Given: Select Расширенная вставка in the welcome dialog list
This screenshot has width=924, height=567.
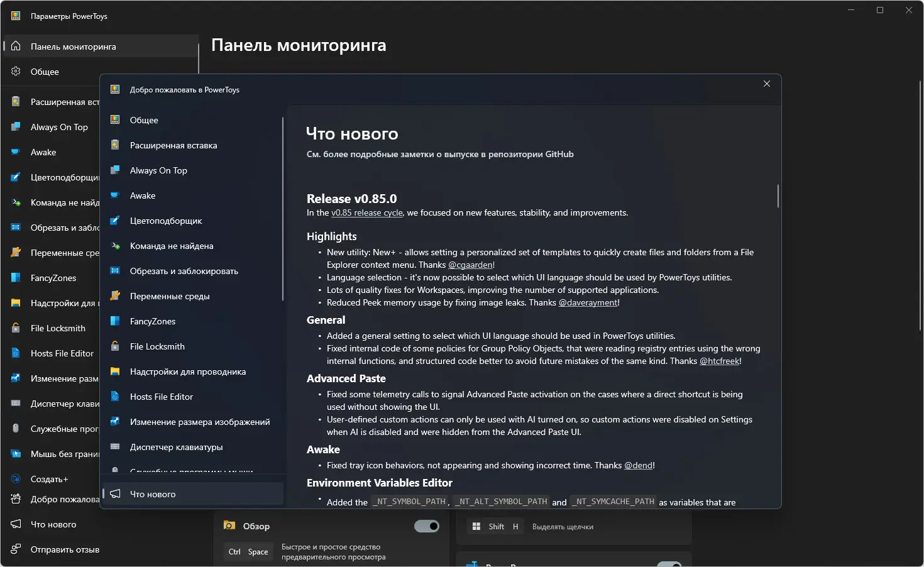Looking at the screenshot, I should [x=193, y=145].
